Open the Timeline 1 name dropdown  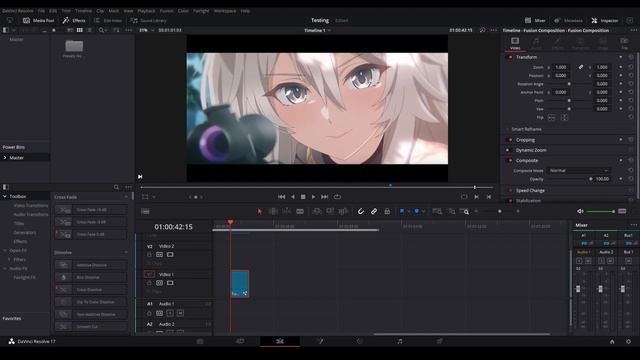coord(318,30)
